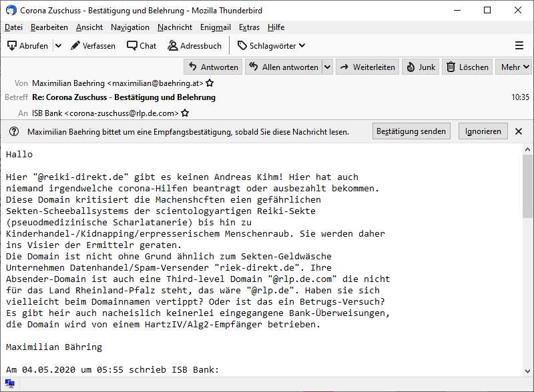This screenshot has width=534, height=392.
Task: Open the Datei menu
Action: pos(13,27)
